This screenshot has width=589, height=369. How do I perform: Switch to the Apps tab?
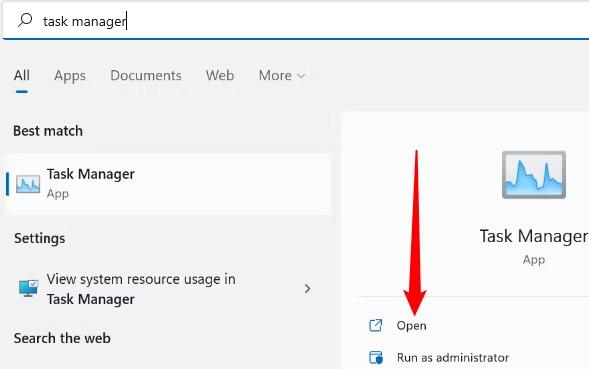(x=70, y=76)
